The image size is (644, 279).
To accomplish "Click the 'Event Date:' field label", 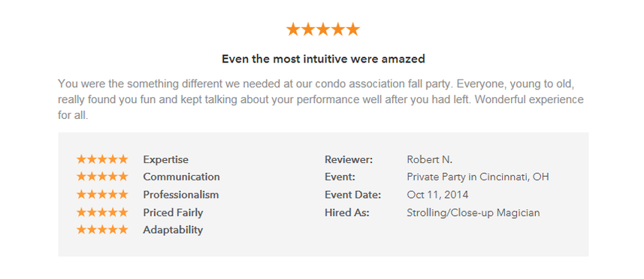I will (352, 195).
